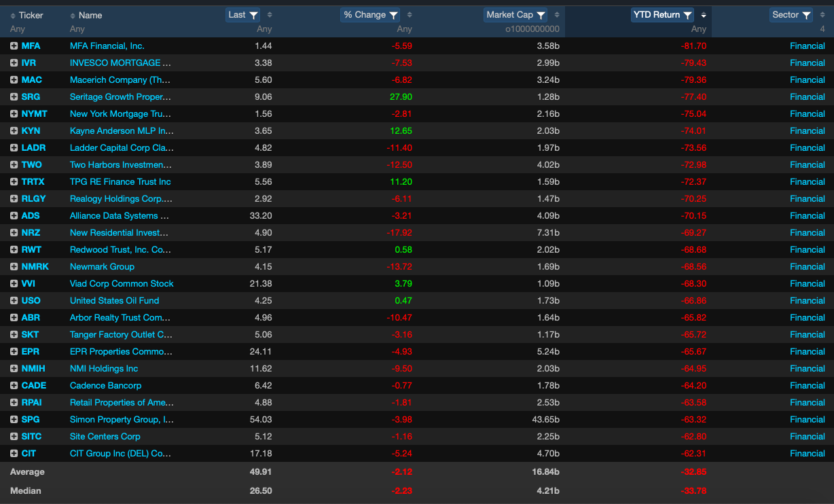Click the Sector filter value 4
Screen dimensions: 834x504
tap(822, 29)
